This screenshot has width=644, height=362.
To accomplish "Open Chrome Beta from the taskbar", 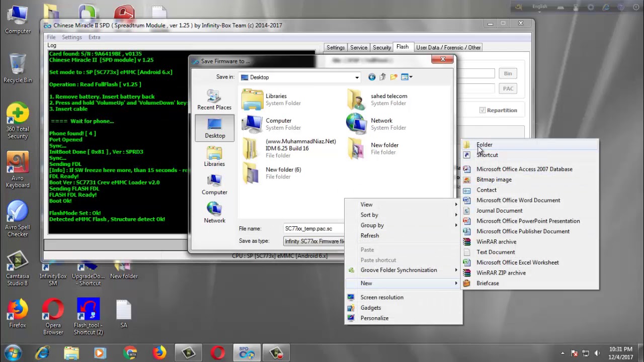I will point(130,353).
